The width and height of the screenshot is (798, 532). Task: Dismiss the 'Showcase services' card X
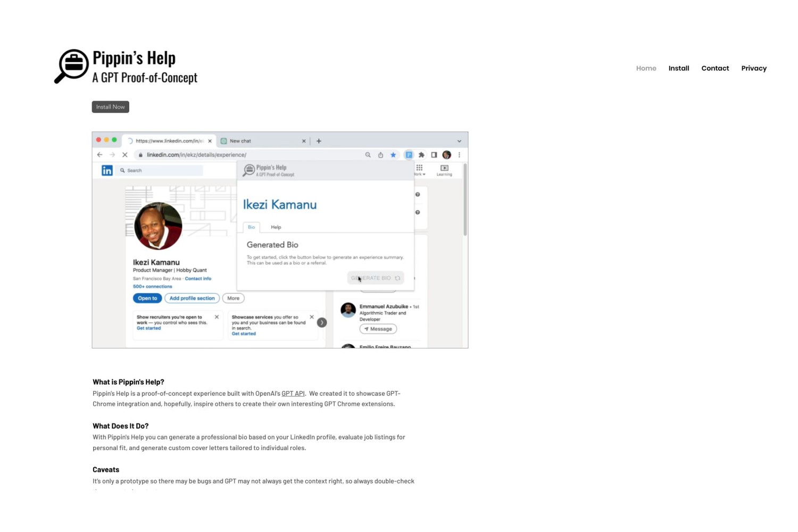click(312, 317)
